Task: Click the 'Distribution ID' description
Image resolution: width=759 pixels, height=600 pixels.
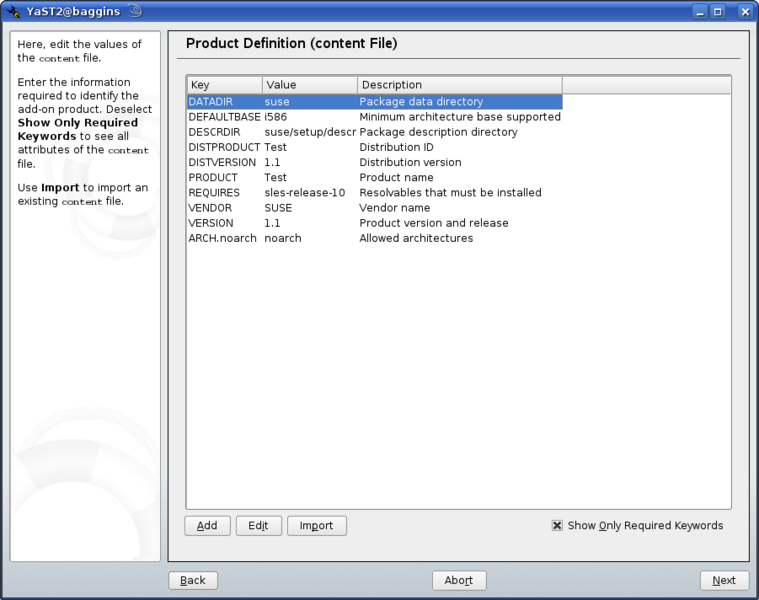Action: 396,147
